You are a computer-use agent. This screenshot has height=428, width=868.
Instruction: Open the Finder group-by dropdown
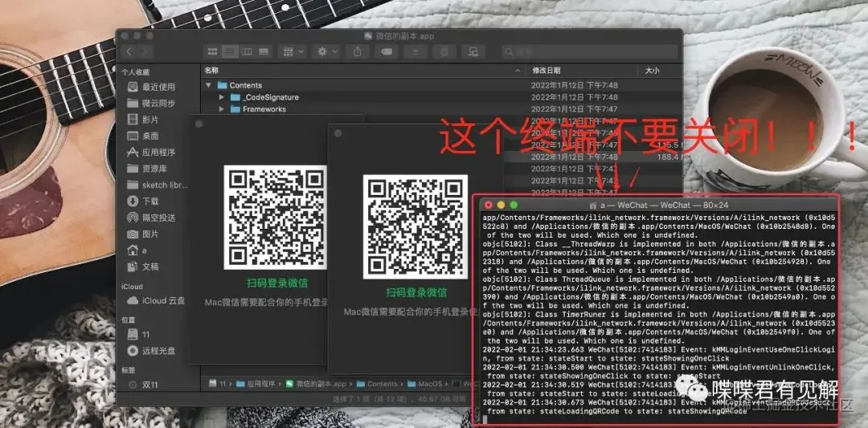293,52
